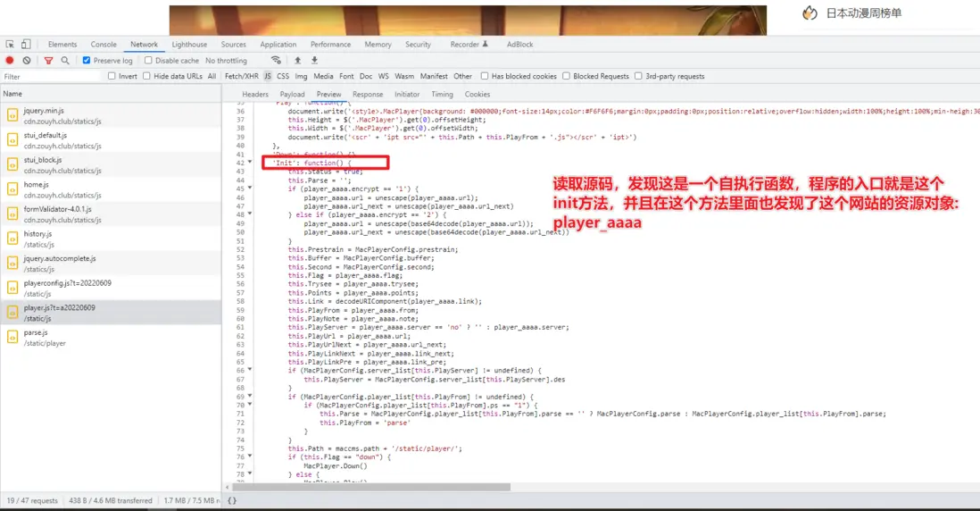This screenshot has width=980, height=511.
Task: Click the import HAR upload icon
Action: click(x=297, y=61)
